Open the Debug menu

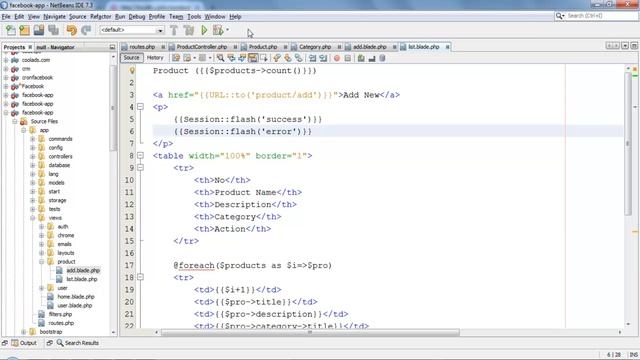pyautogui.click(x=137, y=16)
